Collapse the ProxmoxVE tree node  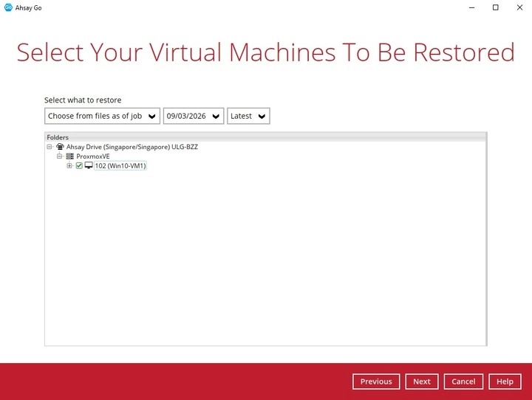click(x=59, y=156)
